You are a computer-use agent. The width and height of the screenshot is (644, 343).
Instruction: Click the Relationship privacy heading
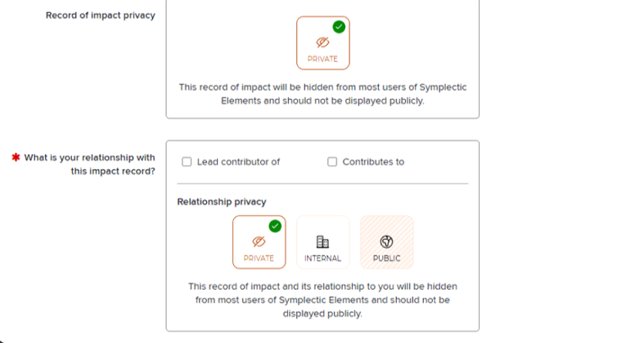222,201
